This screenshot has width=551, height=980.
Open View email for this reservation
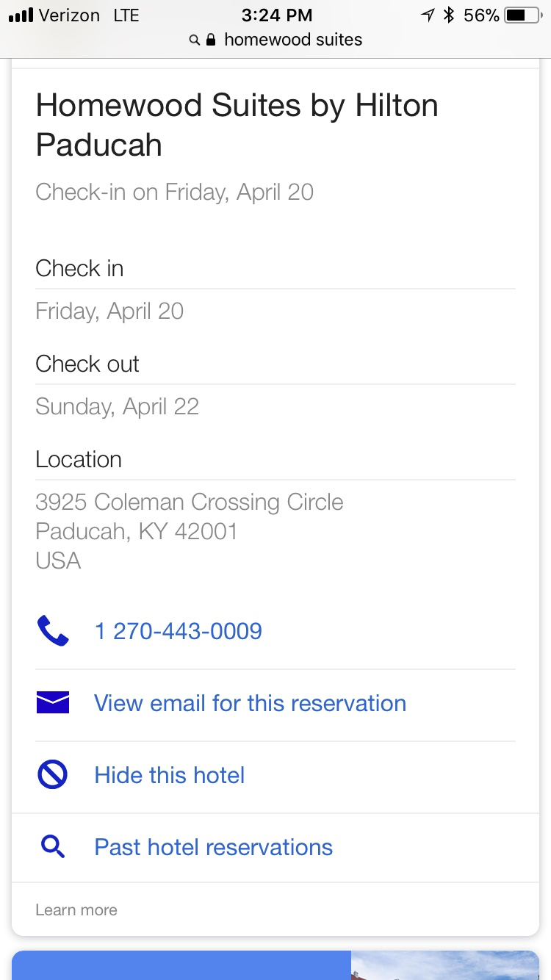tap(250, 703)
